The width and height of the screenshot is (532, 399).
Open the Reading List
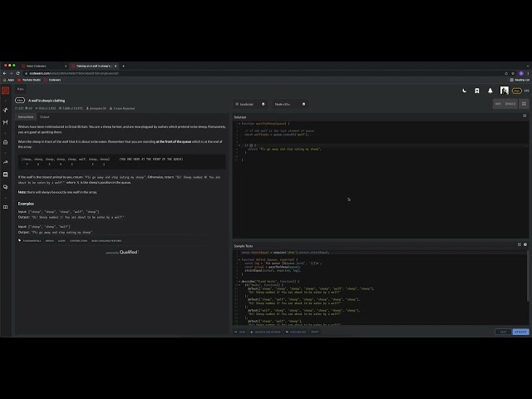click(x=520, y=80)
